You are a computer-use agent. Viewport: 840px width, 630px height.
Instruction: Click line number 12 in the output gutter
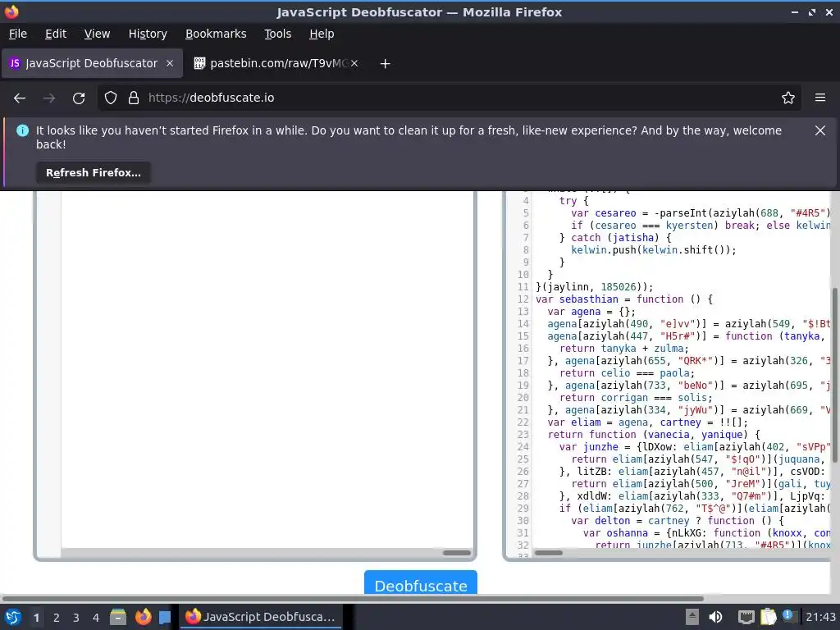click(523, 299)
